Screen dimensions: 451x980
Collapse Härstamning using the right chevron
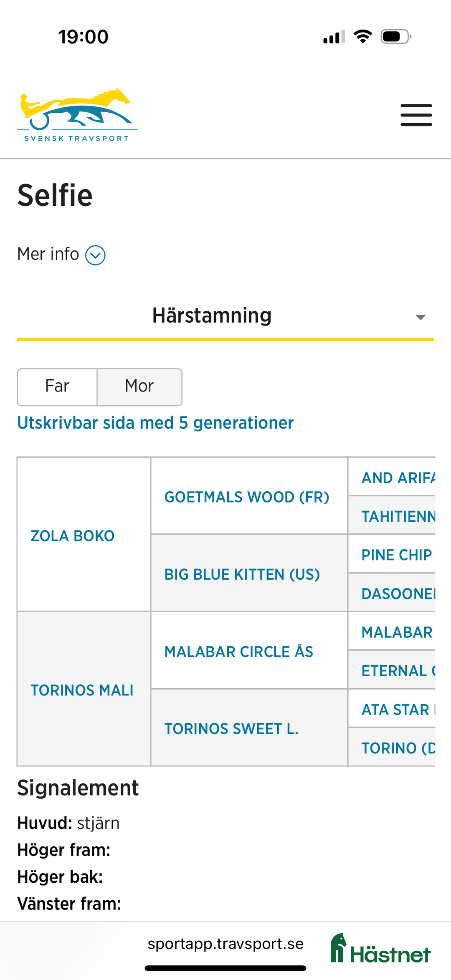tap(421, 317)
